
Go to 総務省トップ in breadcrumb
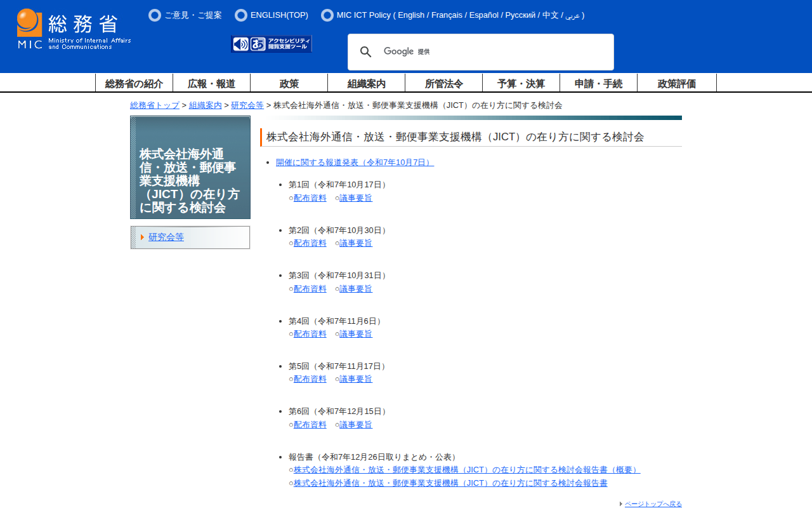[x=155, y=105]
